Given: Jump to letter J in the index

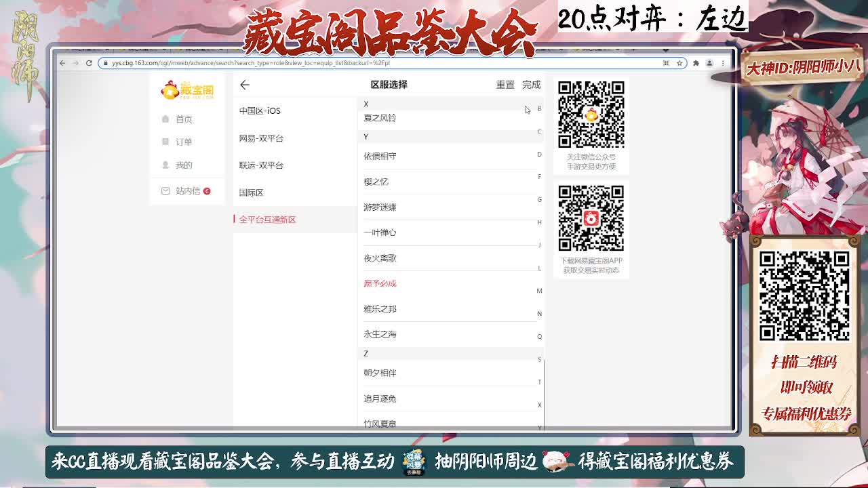Looking at the screenshot, I should [540, 245].
